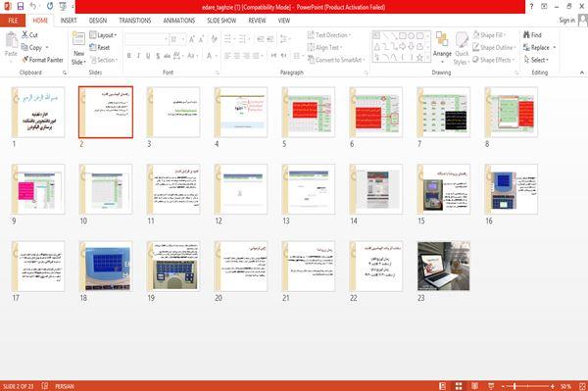Open the TRANSITIONS ribbon tab
This screenshot has height=391, width=588.
point(135,21)
